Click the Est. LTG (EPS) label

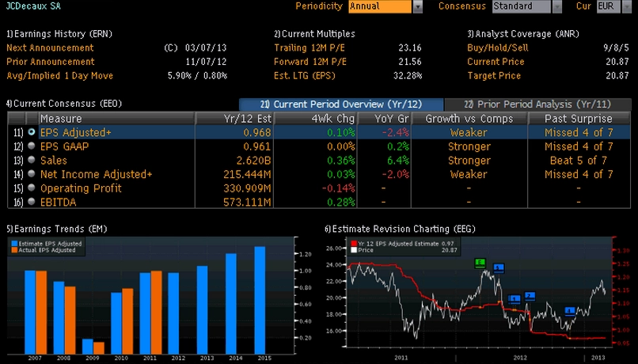pos(304,75)
